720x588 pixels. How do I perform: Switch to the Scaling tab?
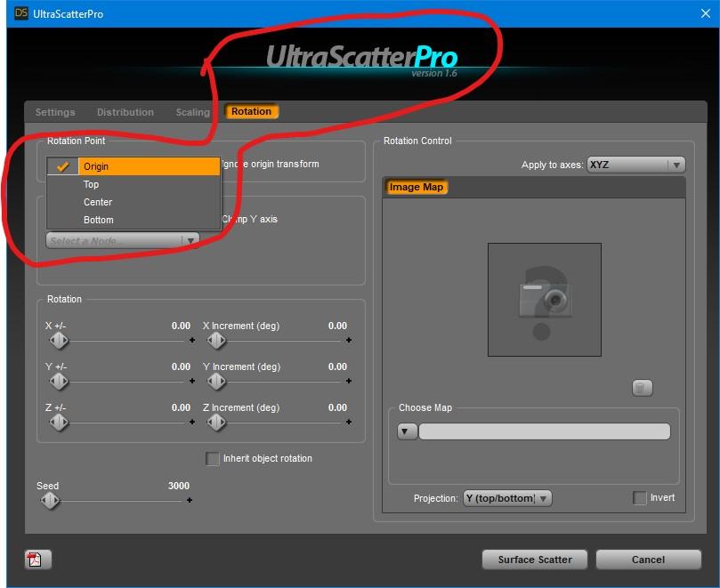point(193,112)
